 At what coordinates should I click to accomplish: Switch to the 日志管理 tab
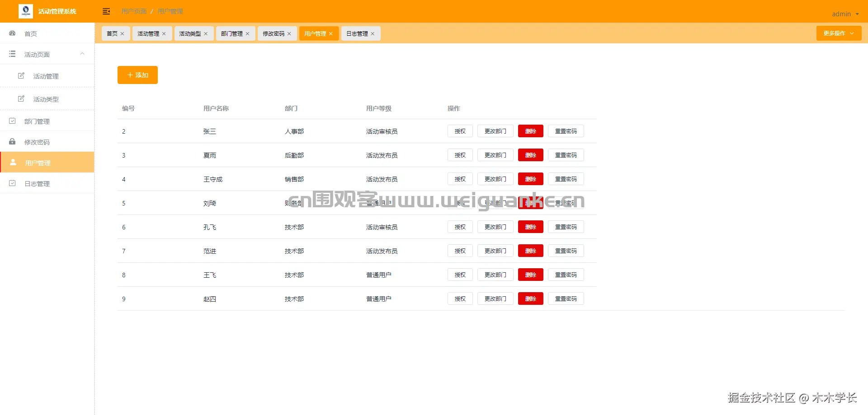click(x=357, y=34)
